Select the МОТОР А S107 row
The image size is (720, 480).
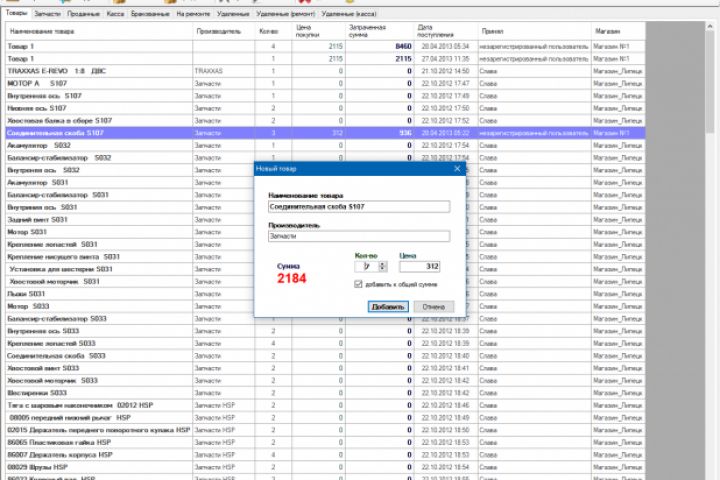325,84
